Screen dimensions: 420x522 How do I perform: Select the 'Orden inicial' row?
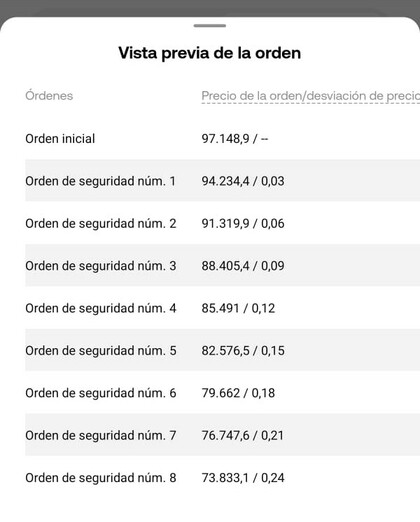223,139
